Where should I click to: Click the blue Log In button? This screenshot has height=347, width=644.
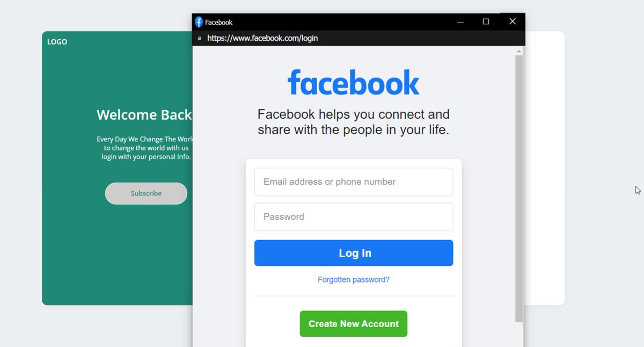(x=354, y=253)
